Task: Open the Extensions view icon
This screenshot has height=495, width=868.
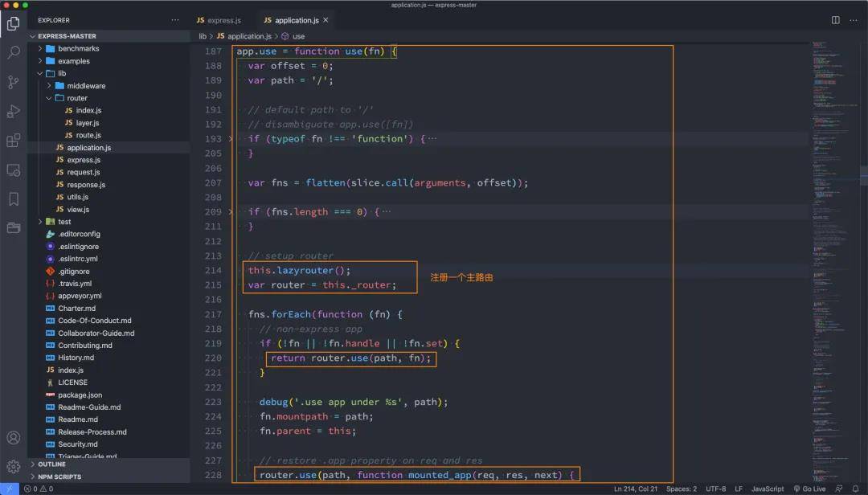Action: (x=14, y=140)
